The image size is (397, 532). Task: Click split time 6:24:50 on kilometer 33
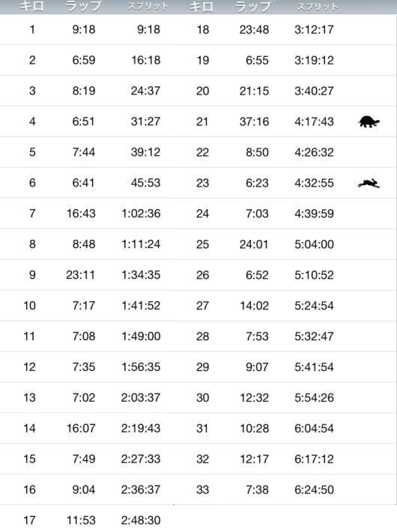pos(314,489)
